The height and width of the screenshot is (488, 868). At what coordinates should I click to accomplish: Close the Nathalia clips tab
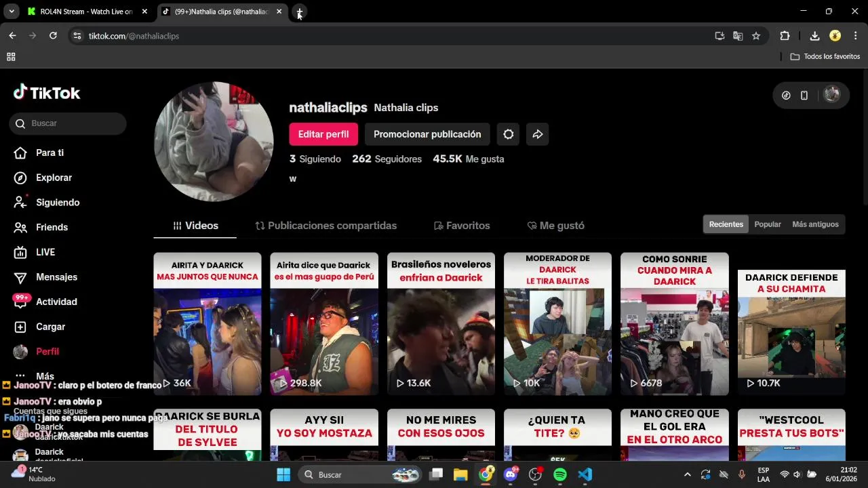coord(279,12)
